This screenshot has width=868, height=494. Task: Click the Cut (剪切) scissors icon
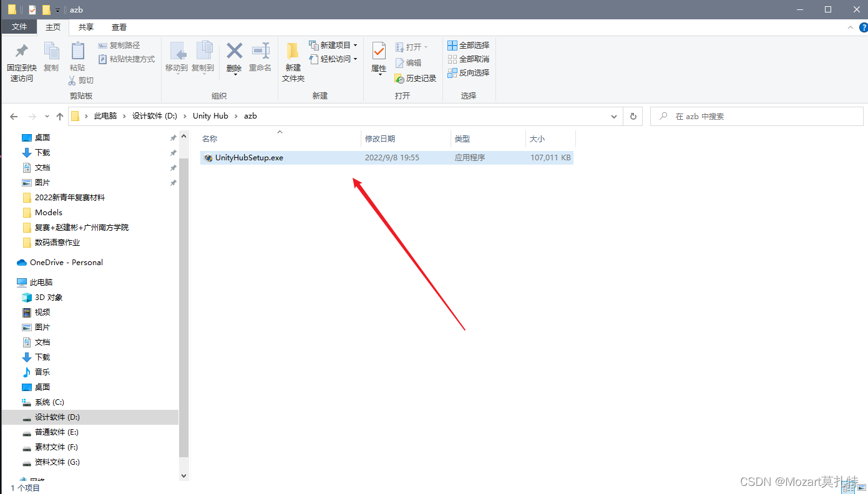pos(72,80)
